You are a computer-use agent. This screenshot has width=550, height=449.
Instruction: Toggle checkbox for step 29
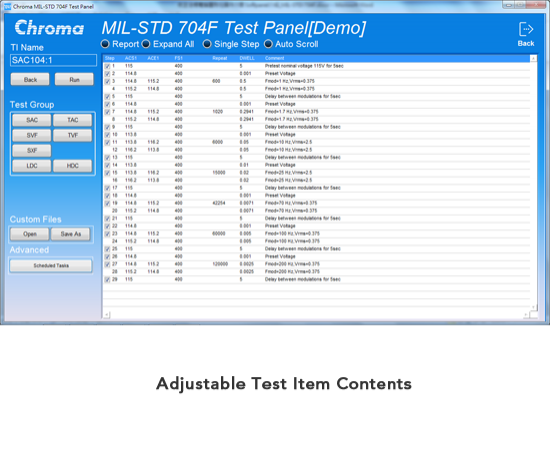(107, 280)
